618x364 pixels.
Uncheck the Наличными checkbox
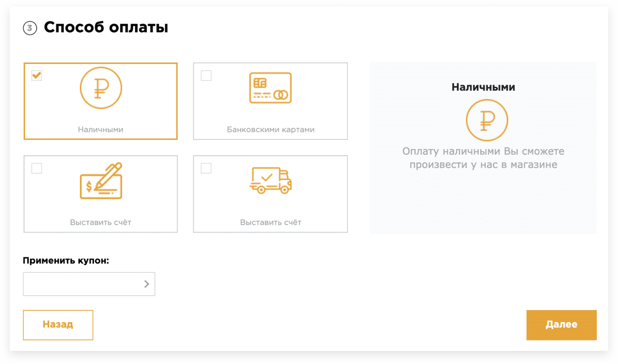coord(37,75)
